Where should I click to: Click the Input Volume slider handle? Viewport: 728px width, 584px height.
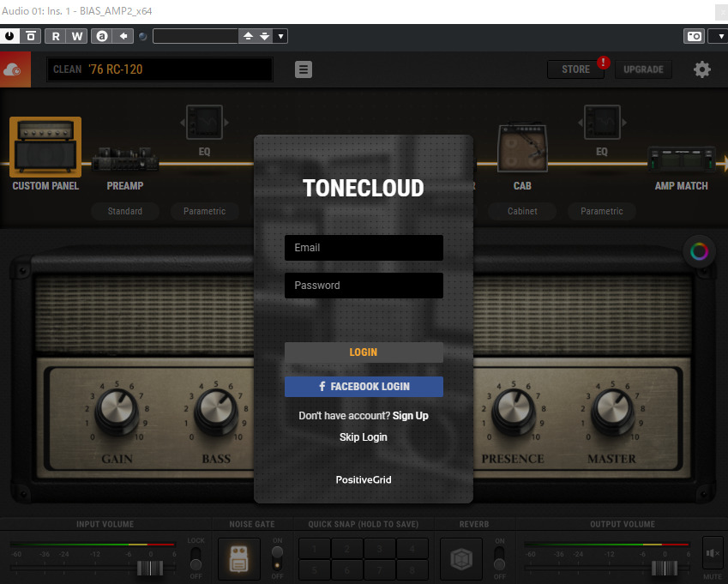[150, 569]
